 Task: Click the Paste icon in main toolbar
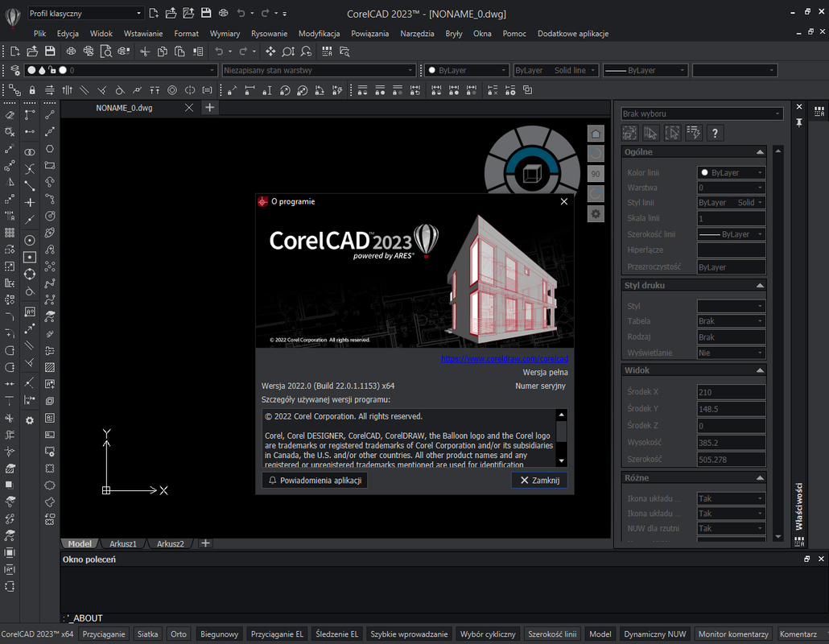coord(179,52)
